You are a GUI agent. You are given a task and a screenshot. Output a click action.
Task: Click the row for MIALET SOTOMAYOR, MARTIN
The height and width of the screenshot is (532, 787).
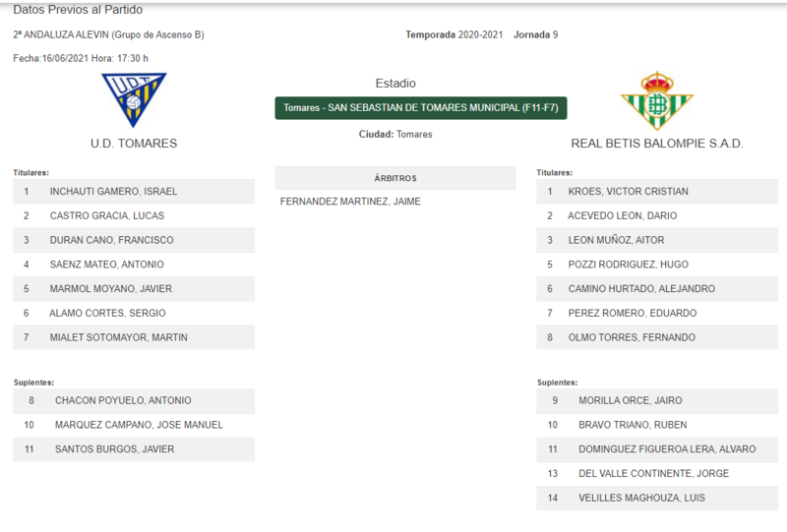[x=134, y=337]
